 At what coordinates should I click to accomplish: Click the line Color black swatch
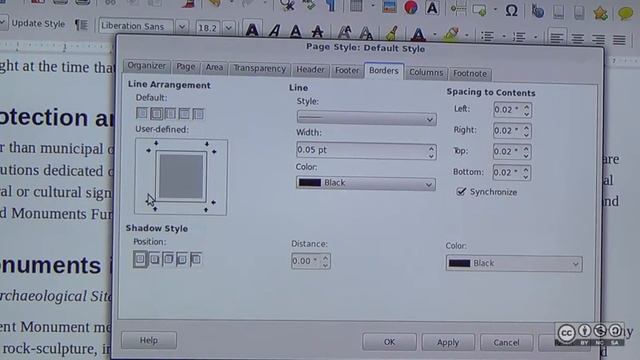[x=309, y=182]
